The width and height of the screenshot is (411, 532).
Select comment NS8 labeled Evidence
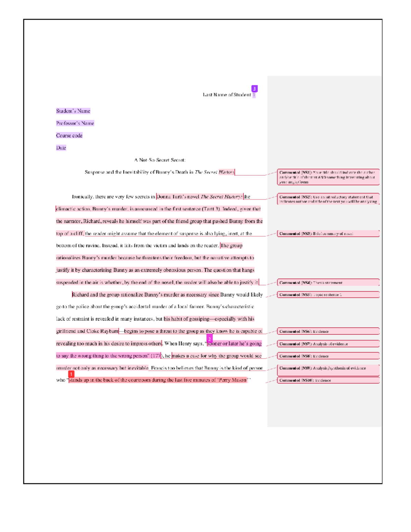click(328, 356)
